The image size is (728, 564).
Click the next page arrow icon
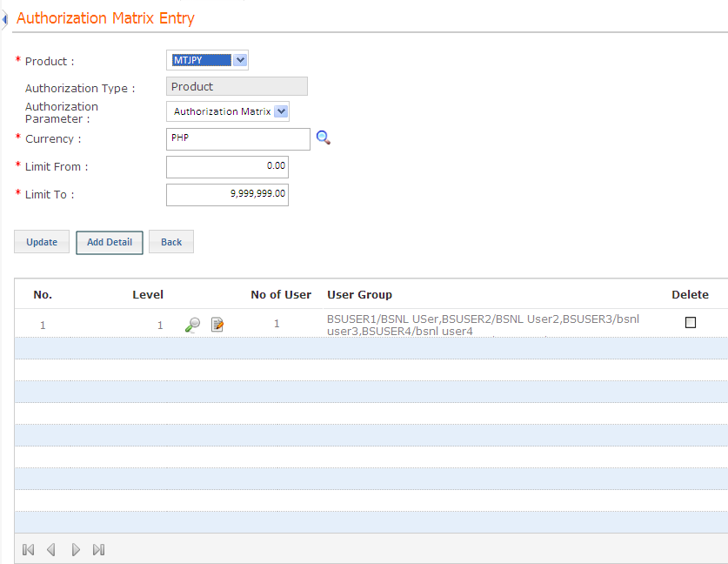[76, 549]
